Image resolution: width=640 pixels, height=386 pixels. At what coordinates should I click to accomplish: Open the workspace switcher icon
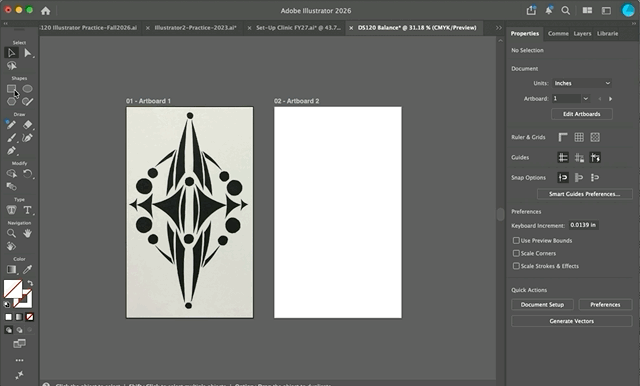tap(607, 11)
